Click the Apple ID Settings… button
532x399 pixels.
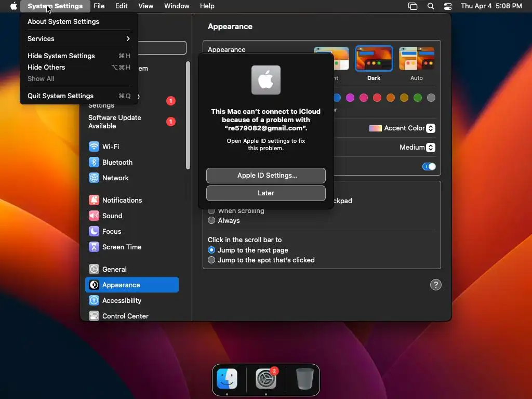point(266,176)
